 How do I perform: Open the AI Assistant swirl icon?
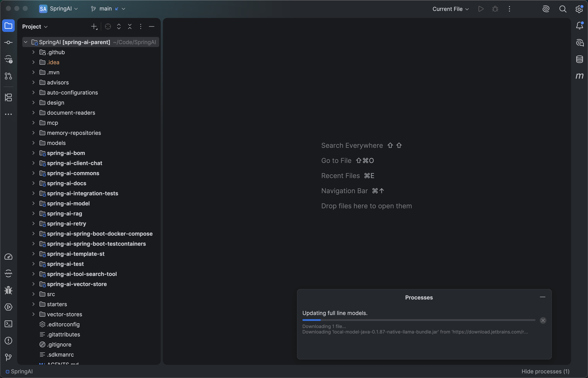point(546,9)
